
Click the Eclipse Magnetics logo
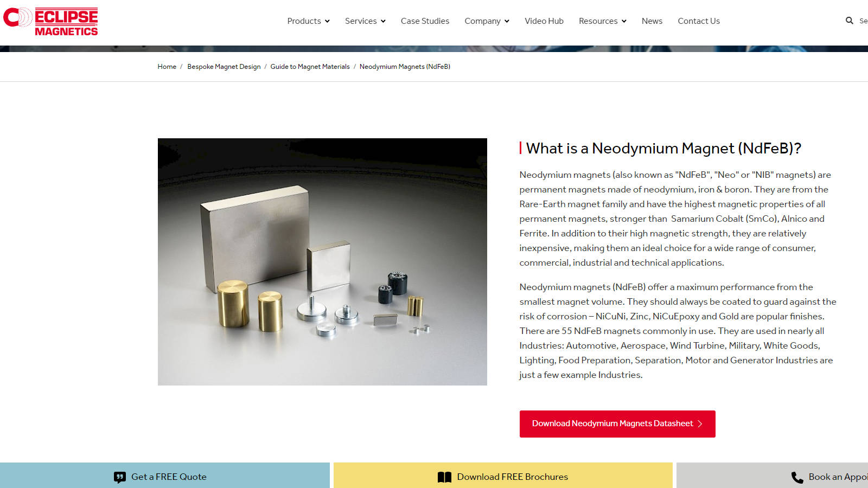[50, 22]
